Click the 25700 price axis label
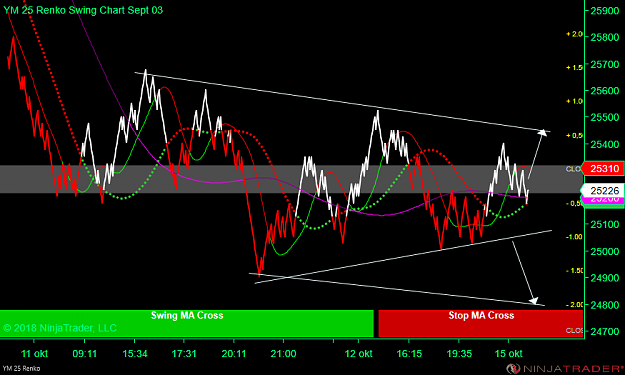The width and height of the screenshot is (625, 375). click(x=605, y=64)
